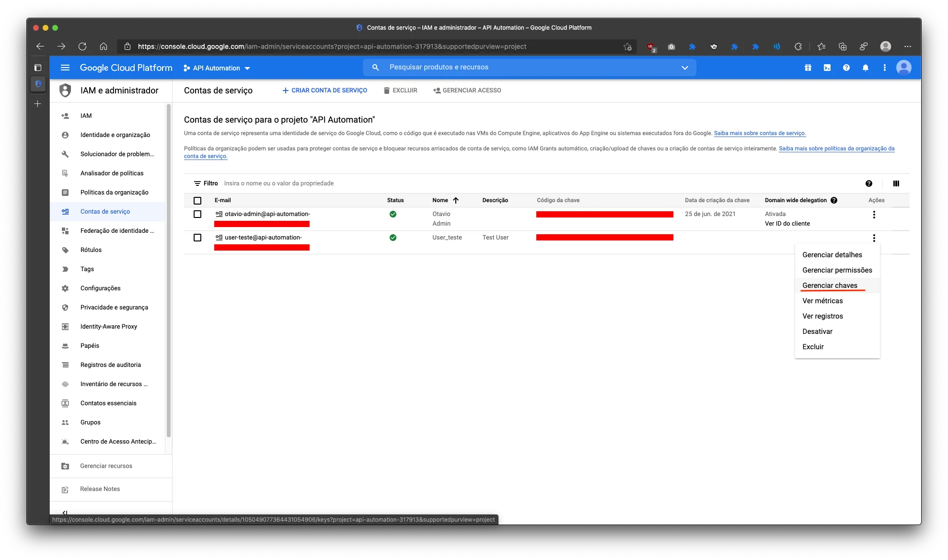
Task: Click CRIAR CONTA DE SERVIÇO button
Action: 325,91
